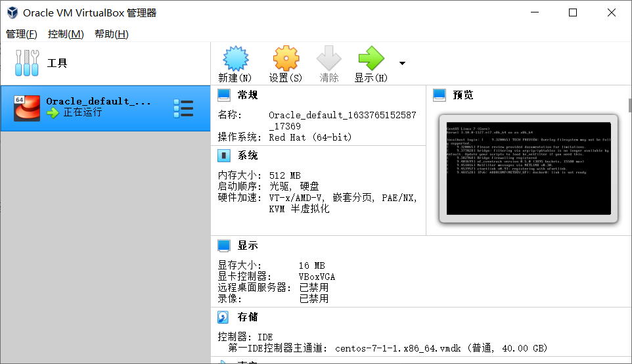Screen dimensions: 632x364
Task: Click the 512 MB memory value
Action: click(x=284, y=175)
